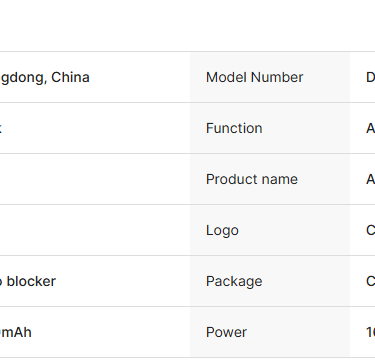The height and width of the screenshot is (360, 375).
Task: Click the empty cell left of Logo
Action: (95, 230)
